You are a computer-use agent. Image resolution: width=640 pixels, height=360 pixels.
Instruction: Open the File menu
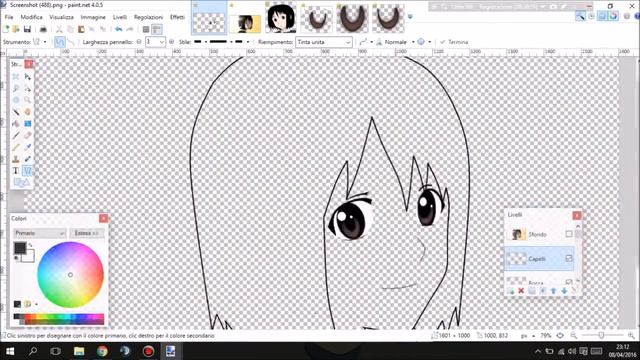(9, 17)
